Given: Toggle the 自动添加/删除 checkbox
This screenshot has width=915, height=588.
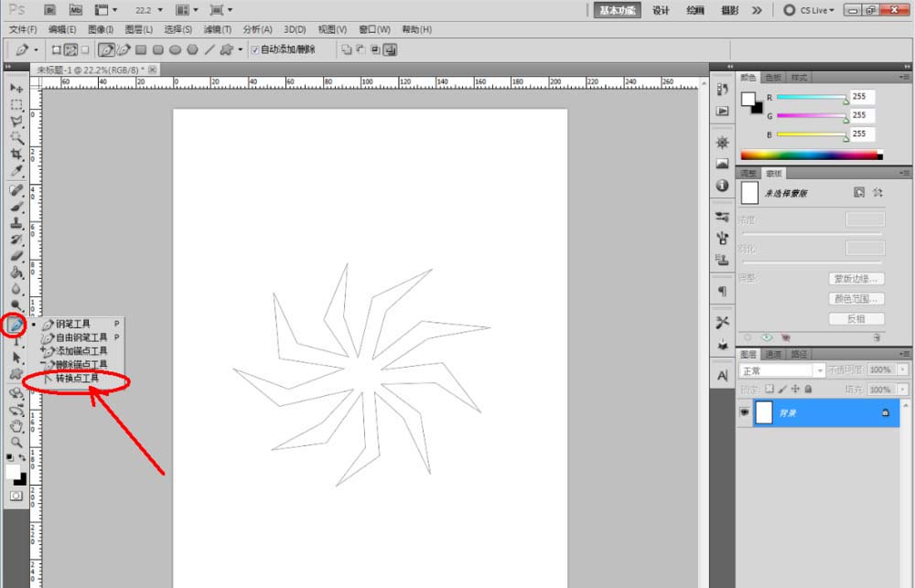Looking at the screenshot, I should coord(255,49).
